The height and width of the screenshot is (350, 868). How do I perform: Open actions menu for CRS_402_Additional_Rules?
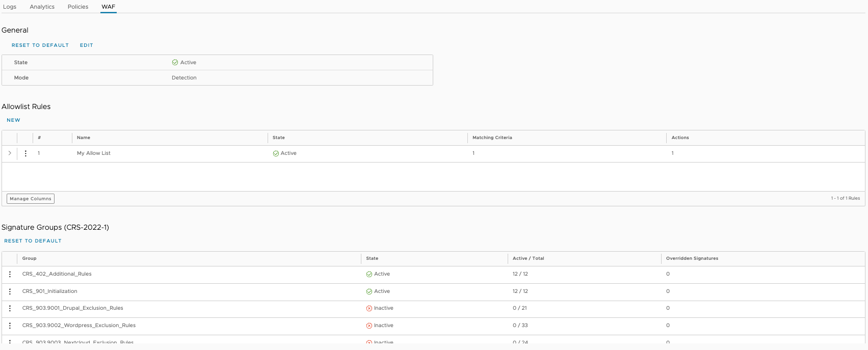(10, 274)
